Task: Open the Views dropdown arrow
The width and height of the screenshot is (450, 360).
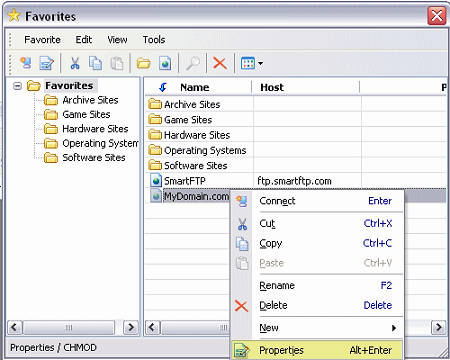Action: (260, 63)
